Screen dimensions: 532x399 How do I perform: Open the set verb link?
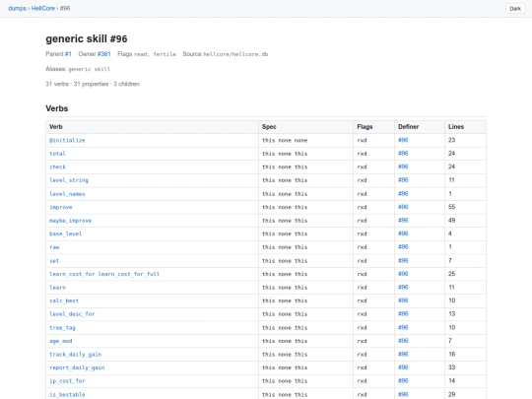[54, 260]
